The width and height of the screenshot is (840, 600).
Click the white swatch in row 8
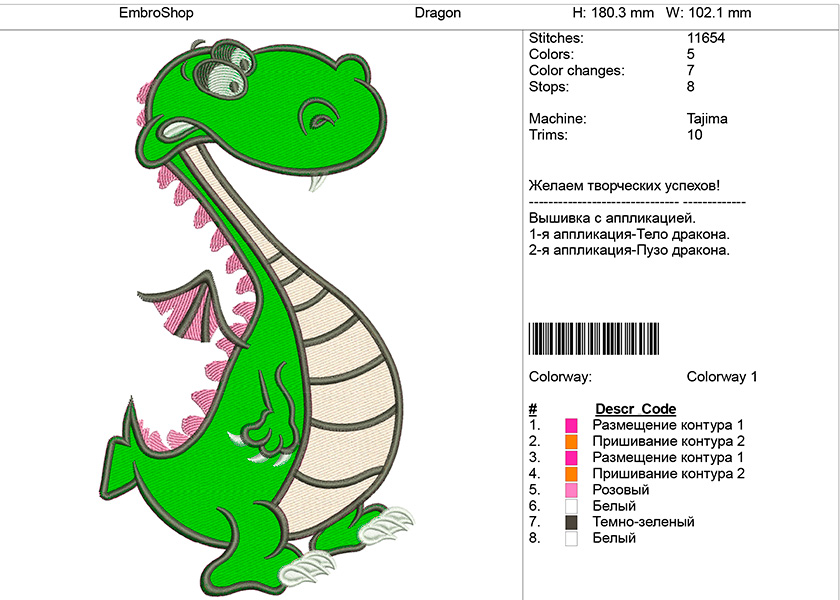(571, 538)
